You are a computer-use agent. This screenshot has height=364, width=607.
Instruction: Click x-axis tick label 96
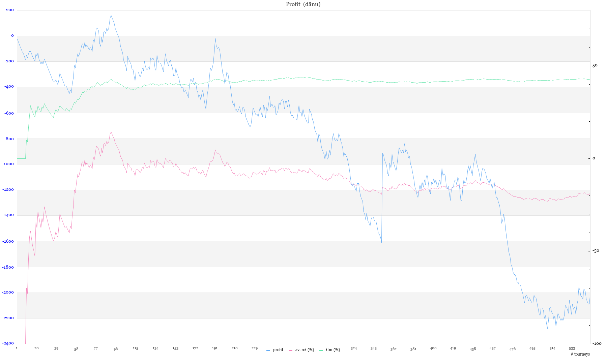click(x=116, y=349)
